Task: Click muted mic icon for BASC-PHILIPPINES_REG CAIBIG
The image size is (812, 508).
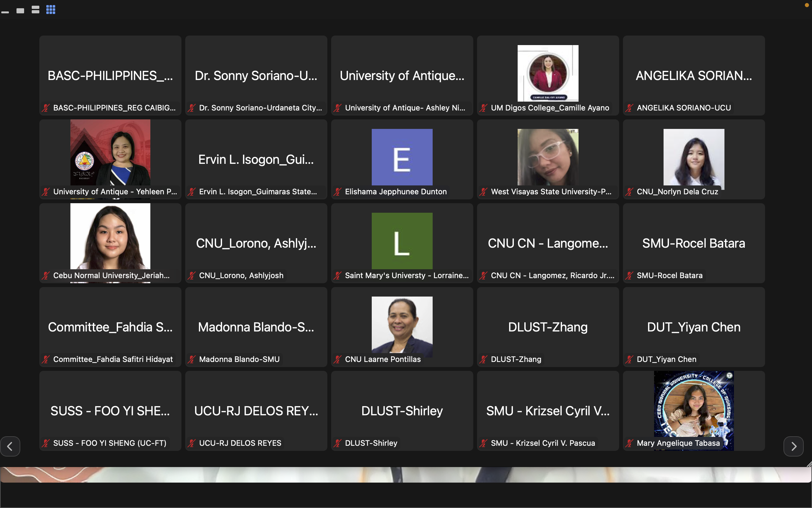Action: coord(46,108)
